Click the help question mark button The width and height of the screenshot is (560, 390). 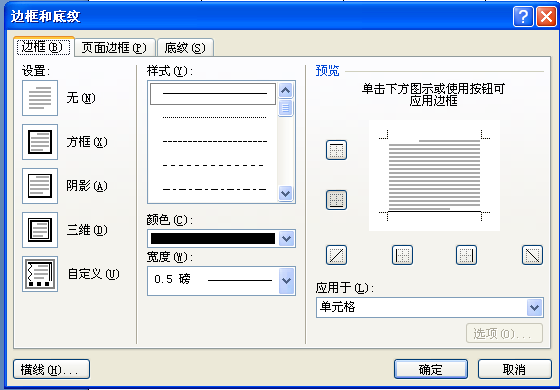(523, 17)
